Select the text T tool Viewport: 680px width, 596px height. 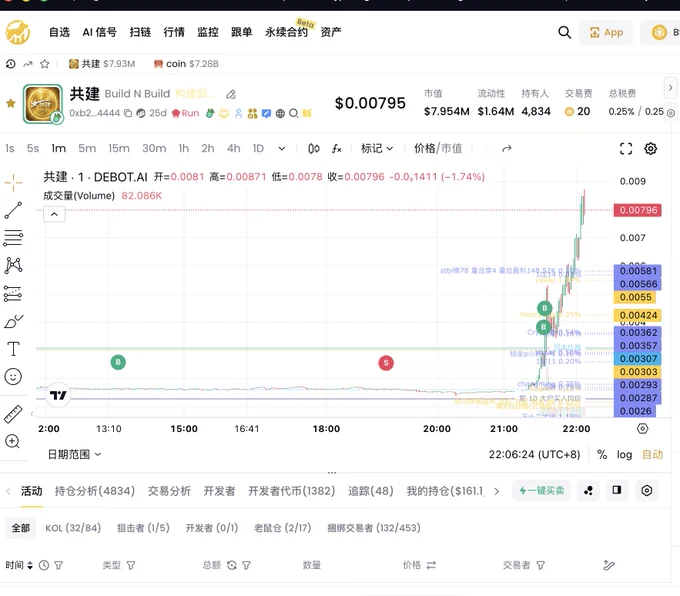tap(13, 349)
